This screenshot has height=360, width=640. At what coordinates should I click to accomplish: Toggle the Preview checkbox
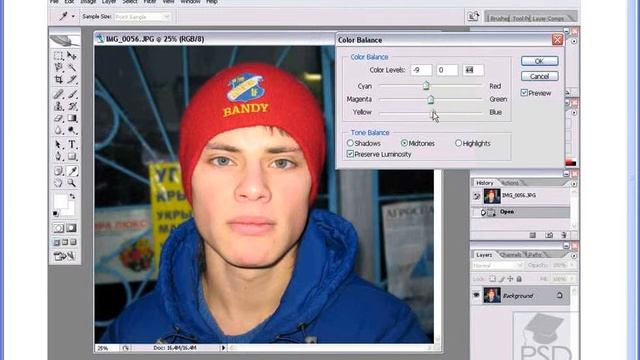[524, 93]
